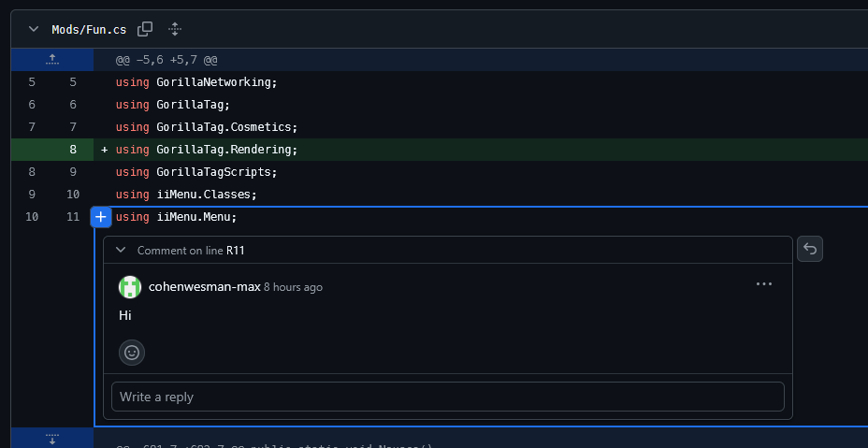Click the 8 hours ago timestamp

pos(293,287)
